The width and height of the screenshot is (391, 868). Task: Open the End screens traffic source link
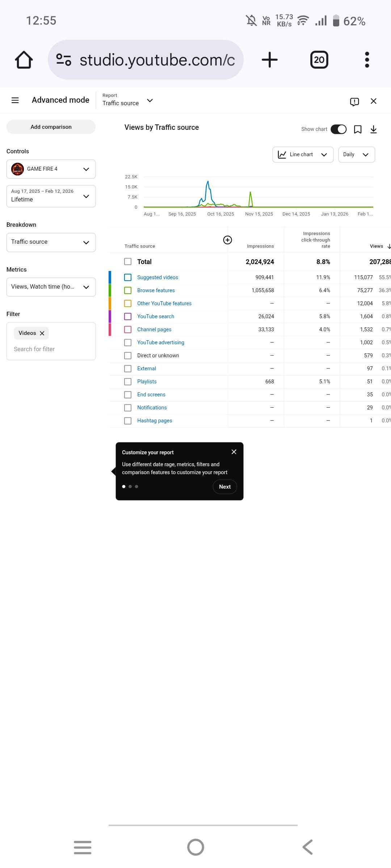[151, 395]
